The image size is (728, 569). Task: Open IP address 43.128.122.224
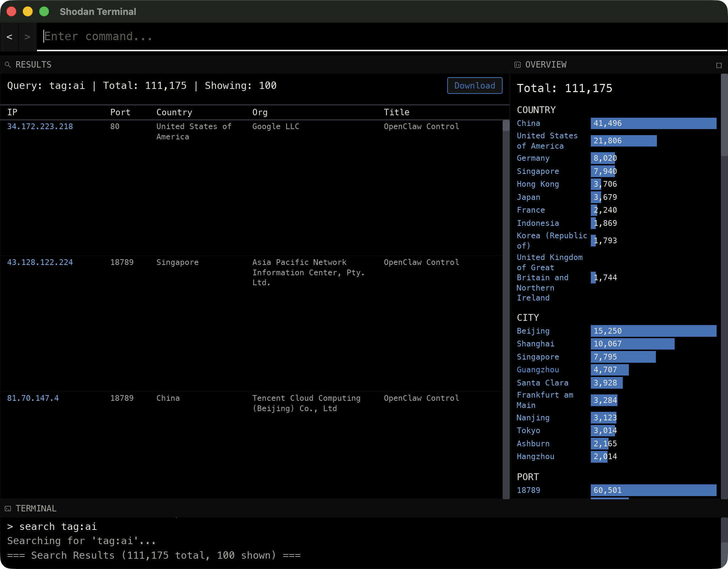(x=40, y=262)
